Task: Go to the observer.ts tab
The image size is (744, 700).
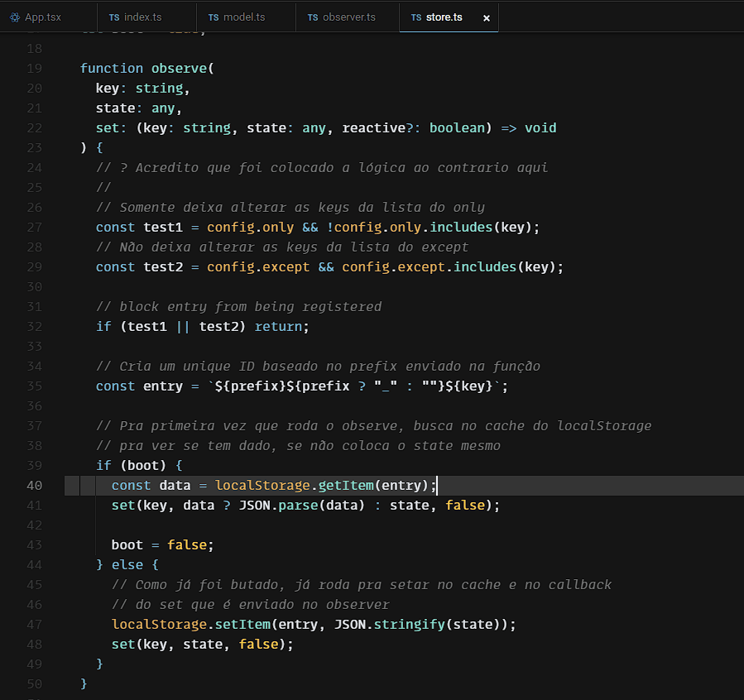Action: tap(348, 17)
